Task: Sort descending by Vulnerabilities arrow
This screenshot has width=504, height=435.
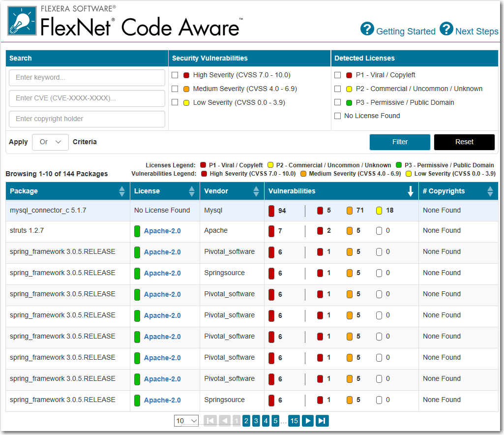Action: 411,191
